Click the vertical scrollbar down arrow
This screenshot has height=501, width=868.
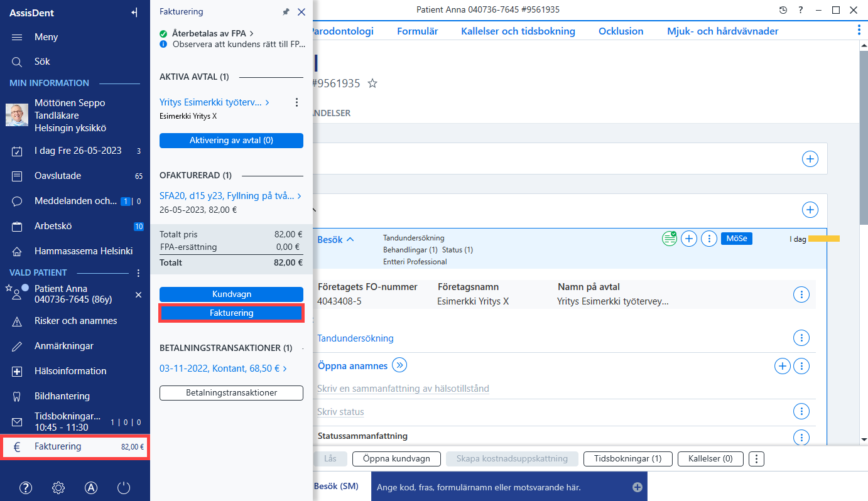pos(863,439)
